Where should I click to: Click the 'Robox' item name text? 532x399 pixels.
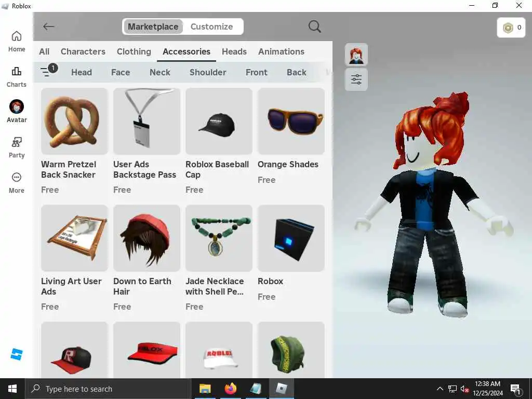270,281
